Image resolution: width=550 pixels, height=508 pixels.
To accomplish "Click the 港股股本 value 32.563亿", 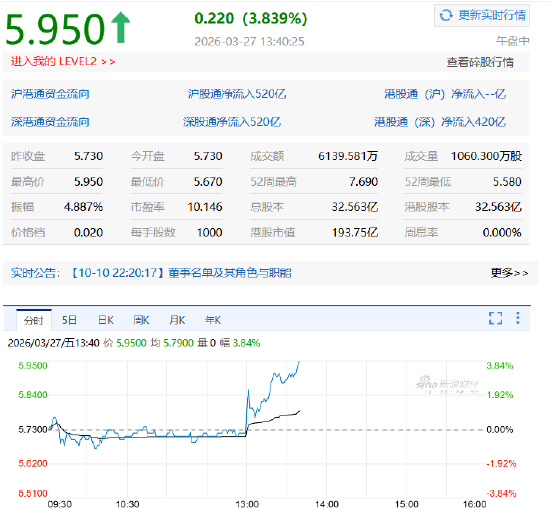I will pos(498,207).
